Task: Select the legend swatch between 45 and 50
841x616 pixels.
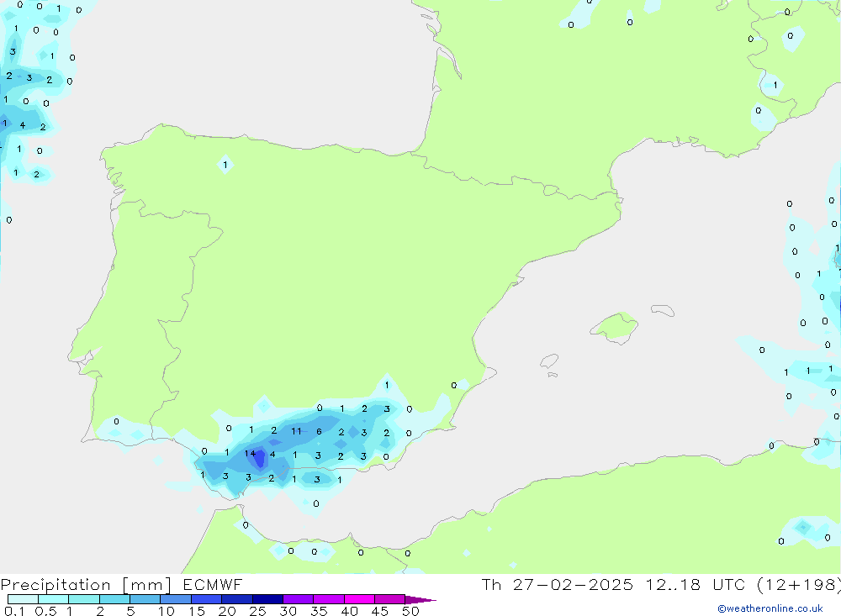Action: [389, 599]
